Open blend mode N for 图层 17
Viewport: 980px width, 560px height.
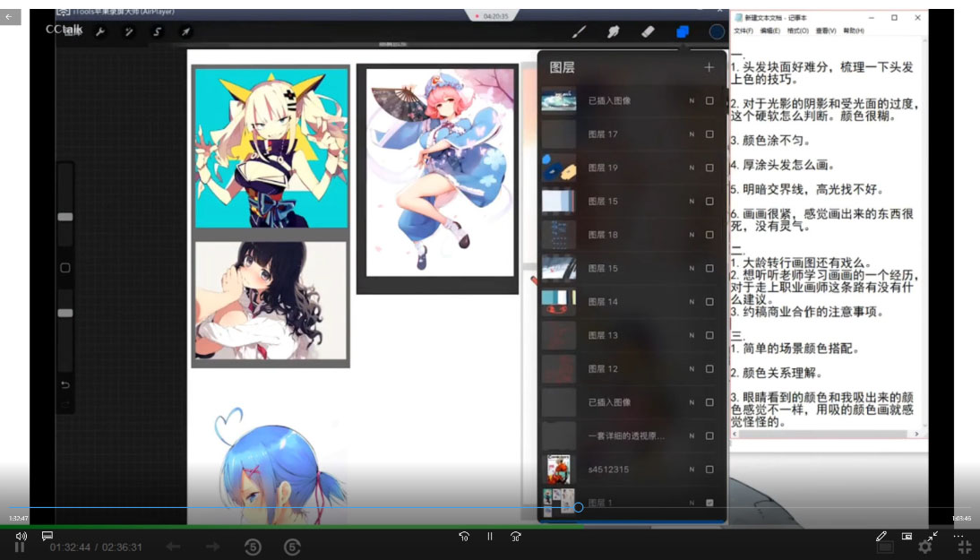pyautogui.click(x=692, y=134)
